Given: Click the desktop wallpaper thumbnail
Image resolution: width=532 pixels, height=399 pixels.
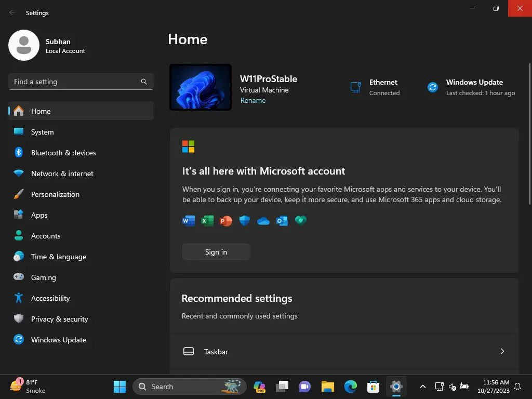Looking at the screenshot, I should click(201, 87).
